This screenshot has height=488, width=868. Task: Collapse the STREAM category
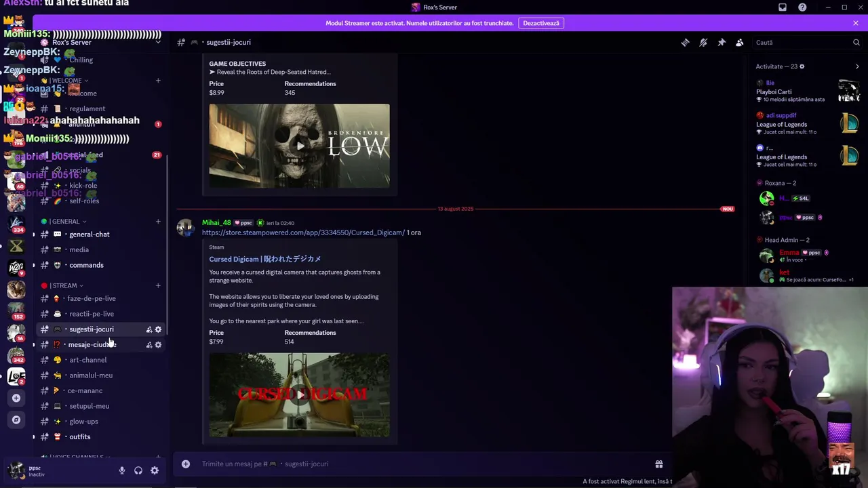pyautogui.click(x=62, y=286)
